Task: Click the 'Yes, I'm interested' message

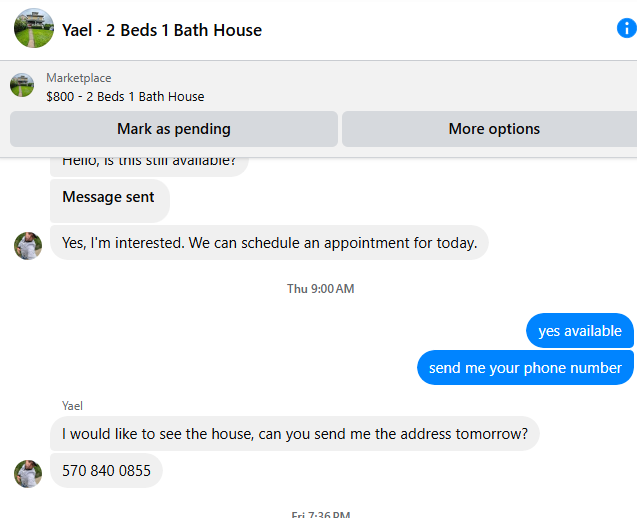Action: pos(269,243)
